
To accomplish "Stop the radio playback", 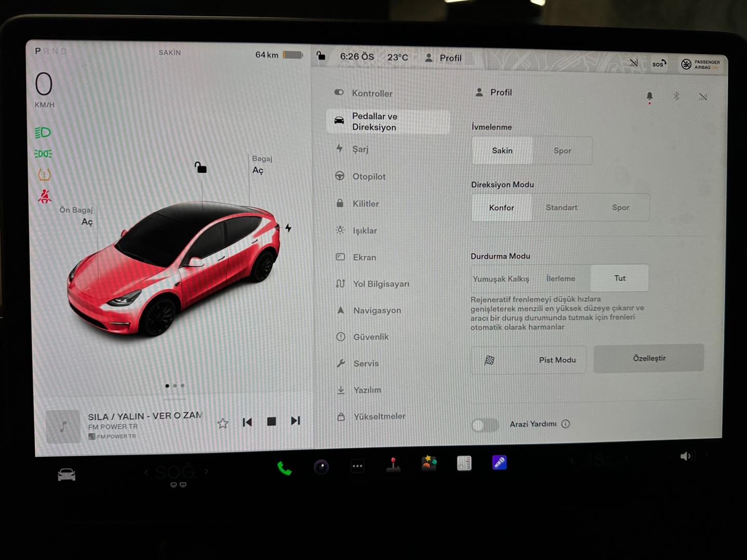I will click(x=271, y=422).
